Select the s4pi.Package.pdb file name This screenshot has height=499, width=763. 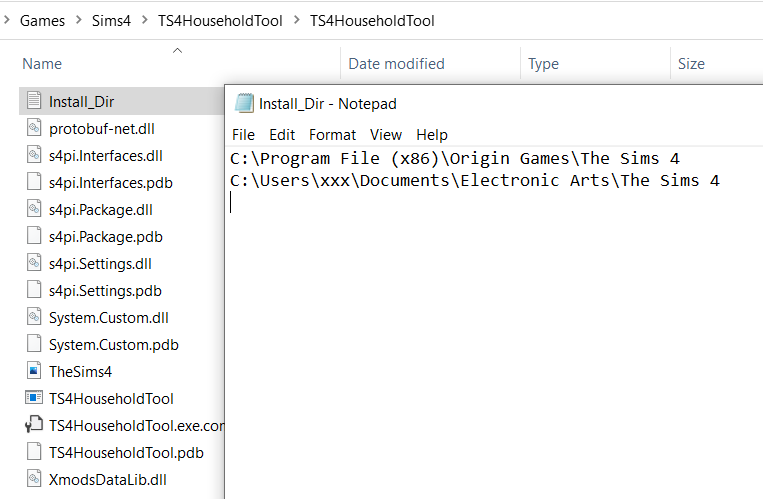click(106, 237)
